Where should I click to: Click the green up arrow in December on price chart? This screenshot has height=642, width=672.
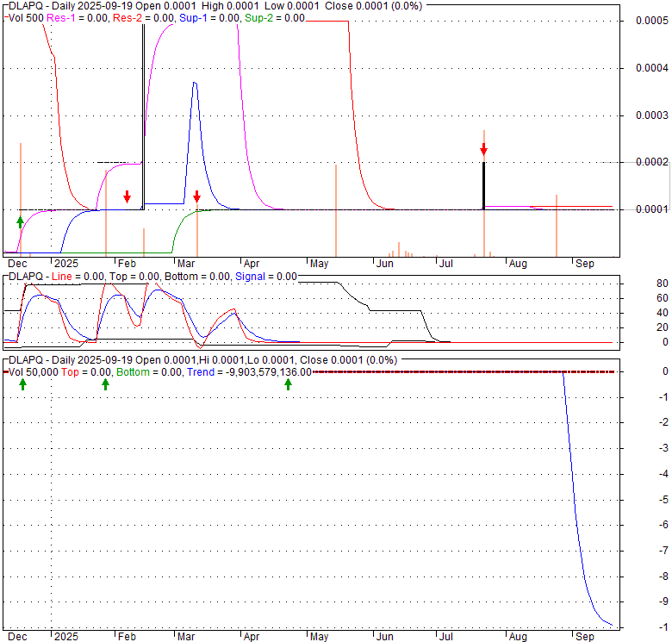click(x=20, y=221)
